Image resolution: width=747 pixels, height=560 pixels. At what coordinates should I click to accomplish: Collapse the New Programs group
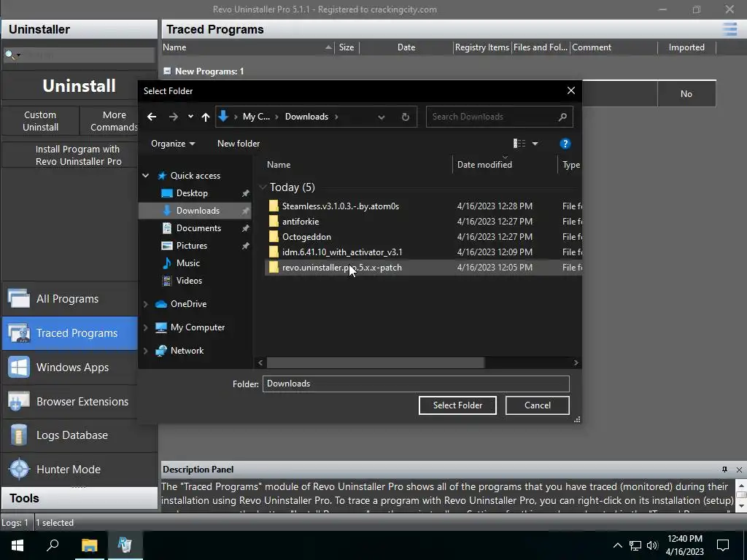[167, 71]
